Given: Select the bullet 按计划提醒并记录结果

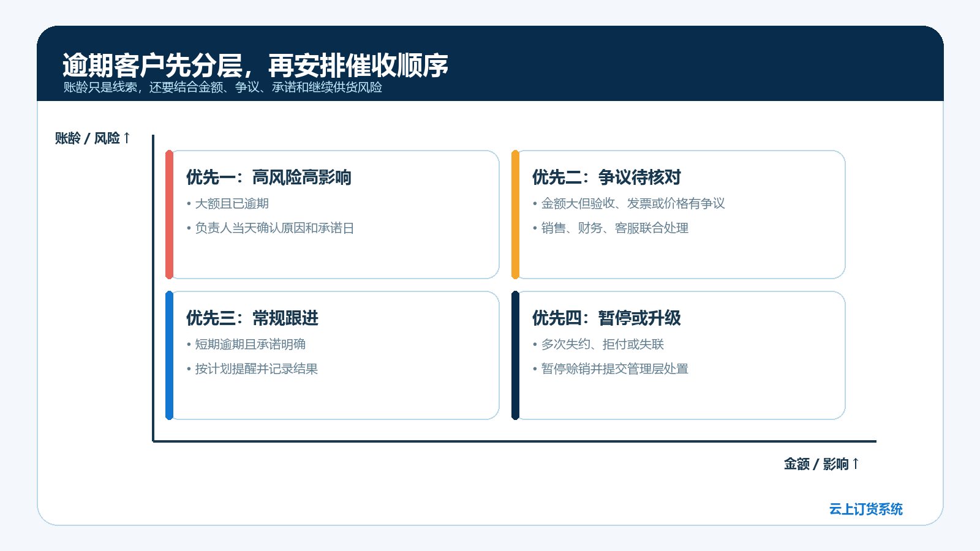Looking at the screenshot, I should coord(252,369).
